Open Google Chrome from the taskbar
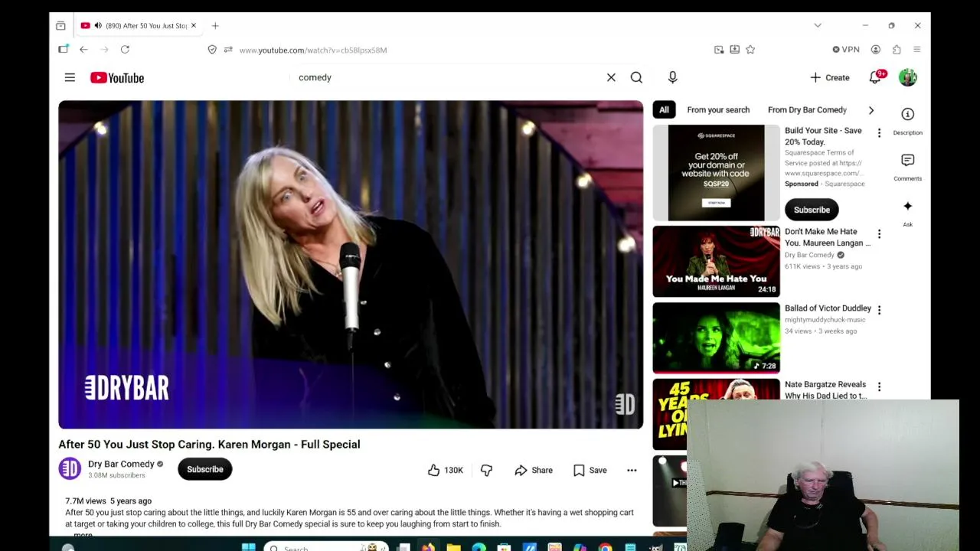This screenshot has width=980, height=551. tap(606, 547)
